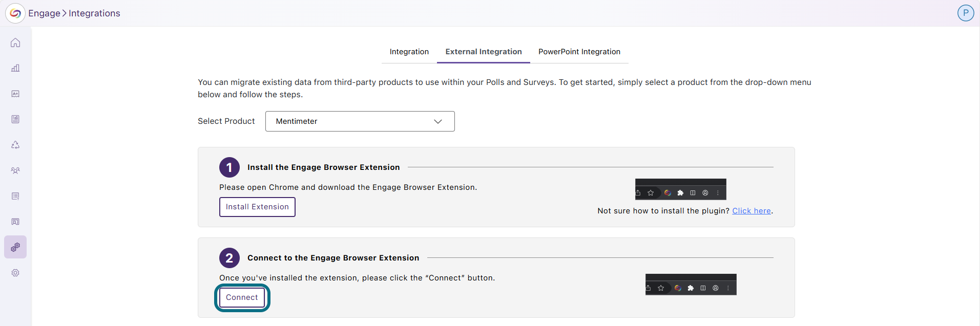The width and height of the screenshot is (980, 326).
Task: Switch to the PowerPoint Integration tab
Action: 579,52
